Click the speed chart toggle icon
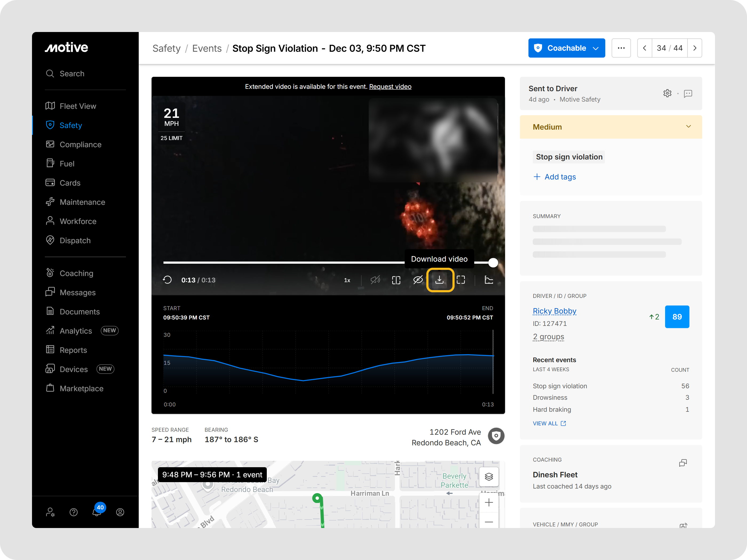This screenshot has width=747, height=560. (489, 280)
